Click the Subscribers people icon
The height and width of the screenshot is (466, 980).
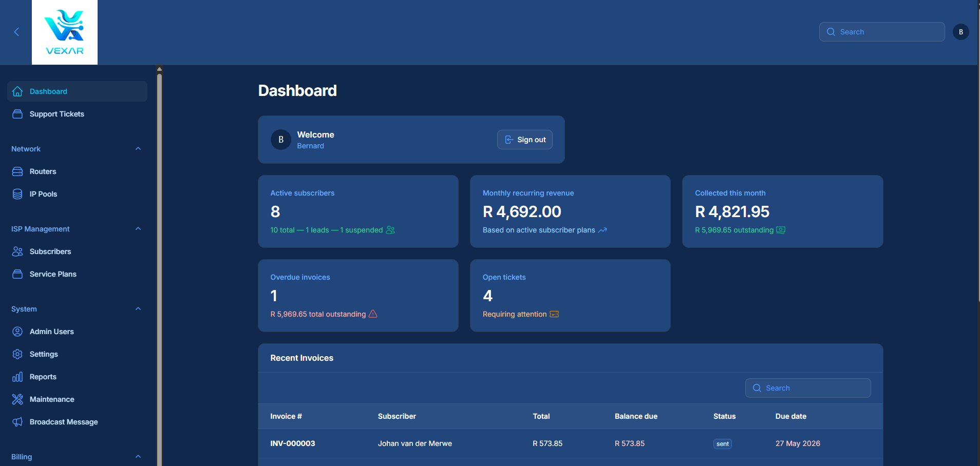tap(17, 251)
